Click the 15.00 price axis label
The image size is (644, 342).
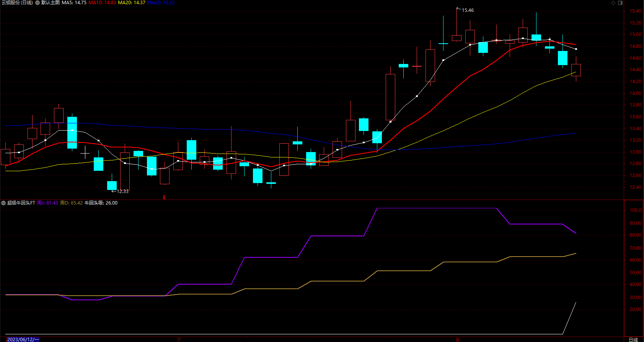[x=635, y=34]
